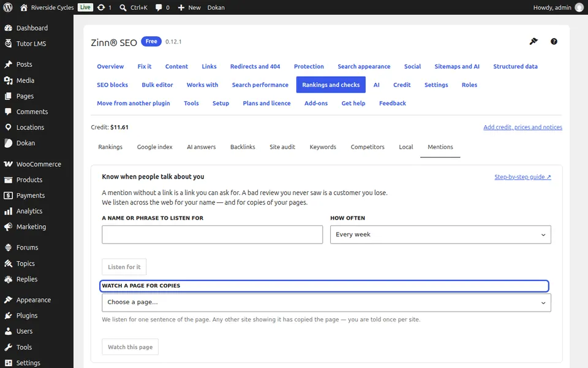Open Add credit, prices and notices link

coord(522,128)
